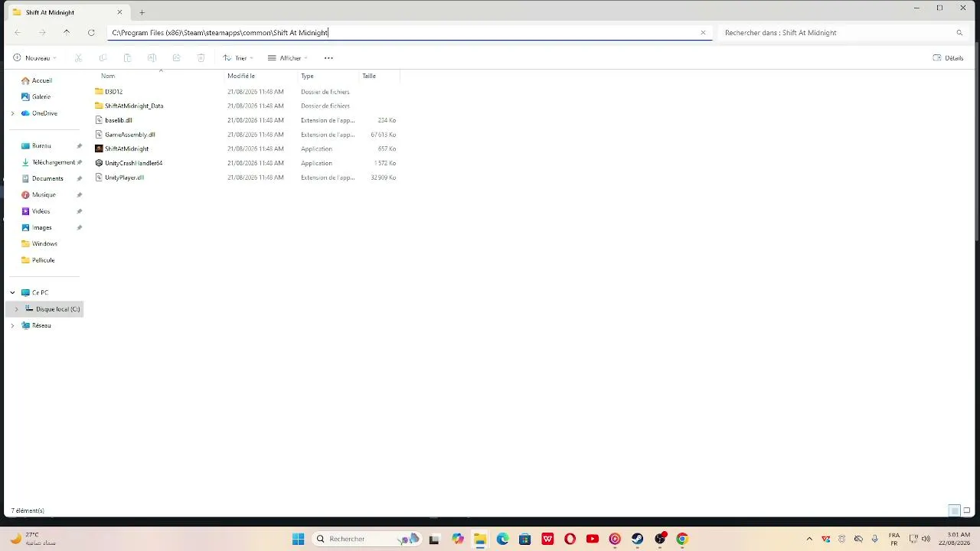Open the D3D12 folder
The image size is (980, 551).
point(113,92)
